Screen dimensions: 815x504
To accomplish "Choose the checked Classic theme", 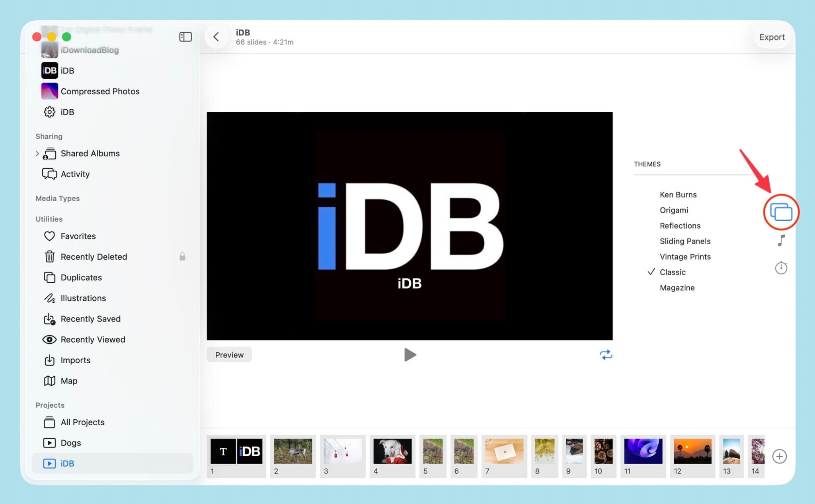I will [x=673, y=272].
